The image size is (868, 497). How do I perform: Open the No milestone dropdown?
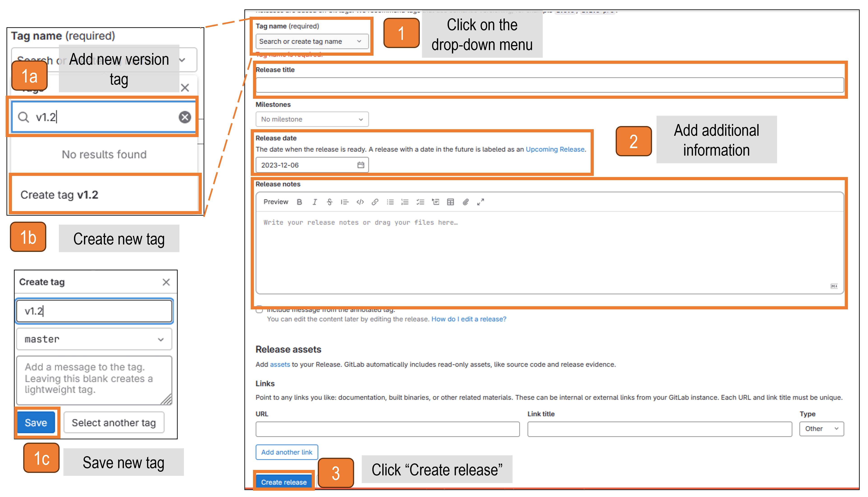pos(312,119)
